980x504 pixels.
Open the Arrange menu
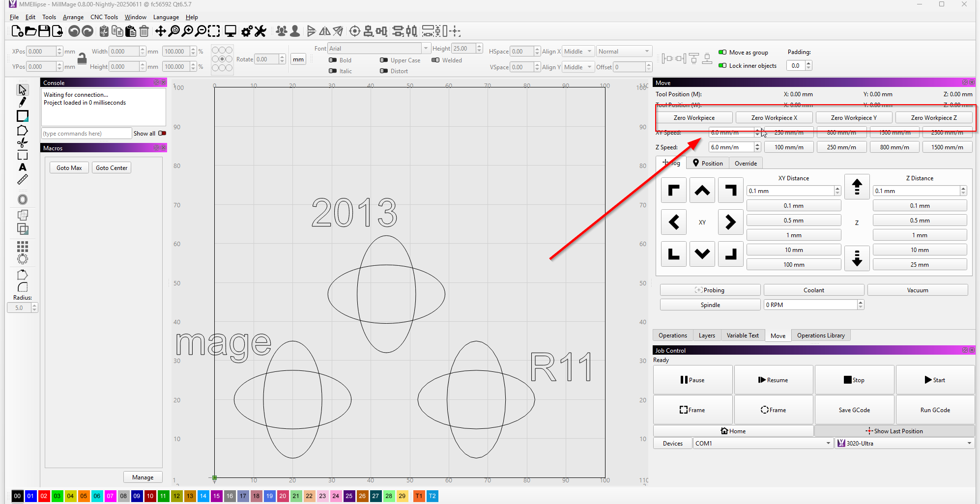tap(73, 17)
